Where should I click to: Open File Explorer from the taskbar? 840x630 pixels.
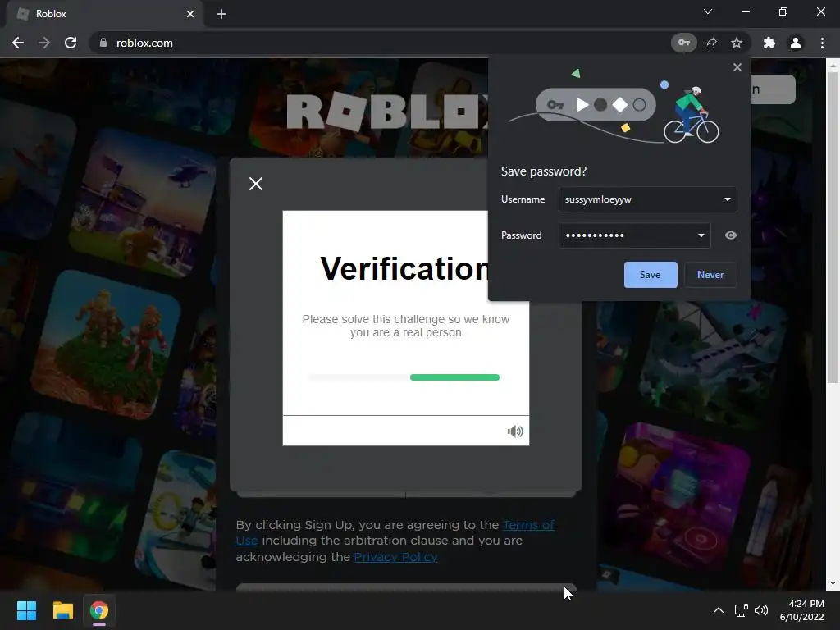click(62, 610)
